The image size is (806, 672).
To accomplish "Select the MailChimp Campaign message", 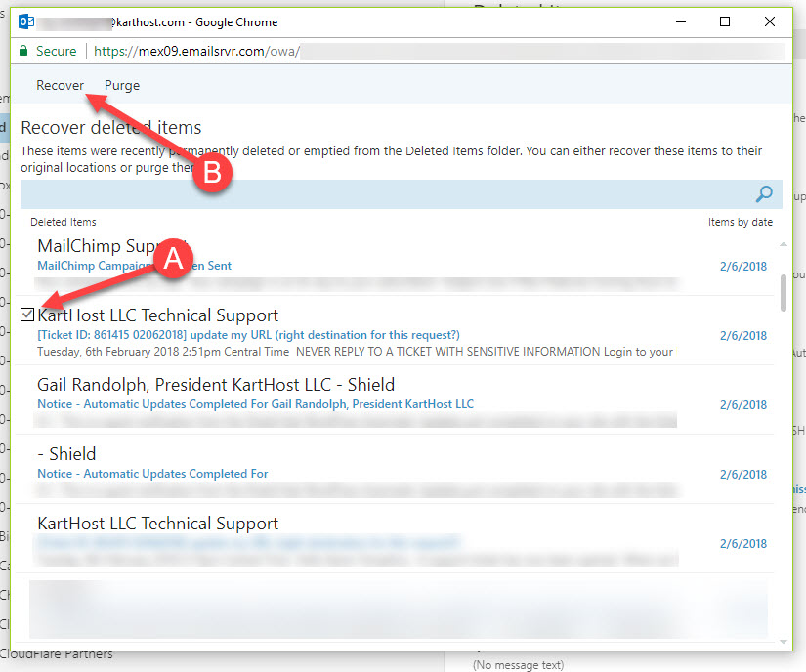I will pyautogui.click(x=395, y=261).
